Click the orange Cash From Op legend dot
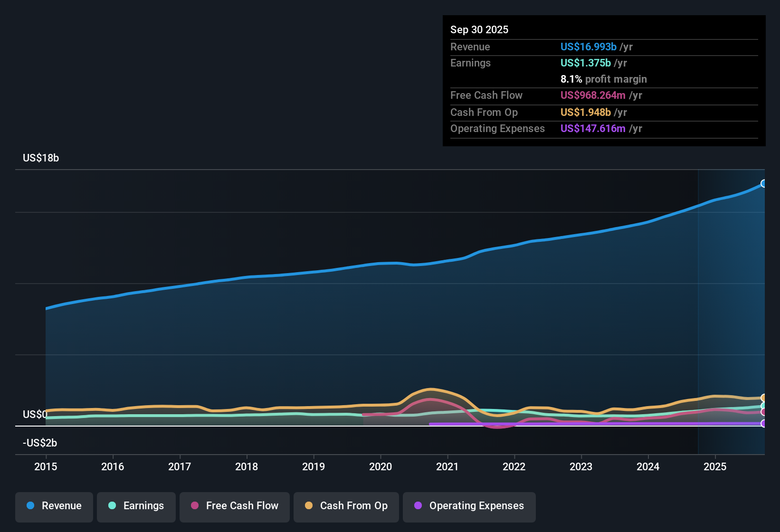780x532 pixels. (x=308, y=506)
